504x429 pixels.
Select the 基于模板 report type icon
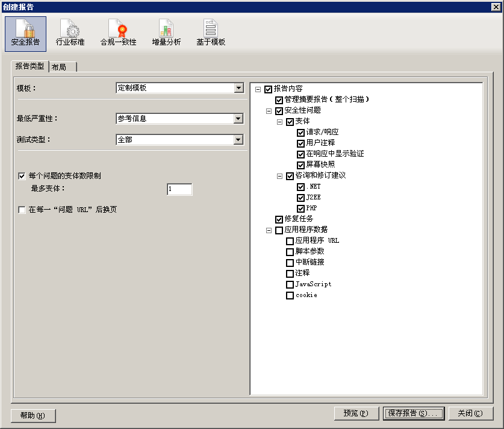pyautogui.click(x=211, y=34)
